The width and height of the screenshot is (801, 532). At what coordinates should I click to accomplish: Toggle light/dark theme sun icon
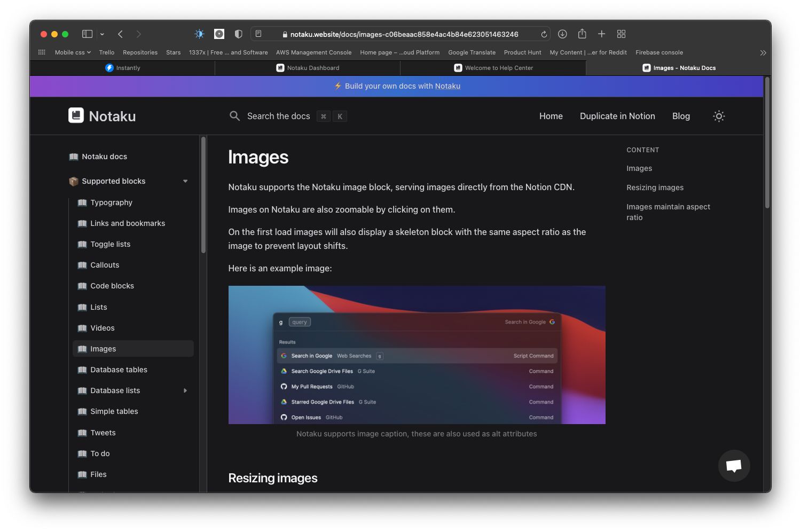[x=719, y=116]
